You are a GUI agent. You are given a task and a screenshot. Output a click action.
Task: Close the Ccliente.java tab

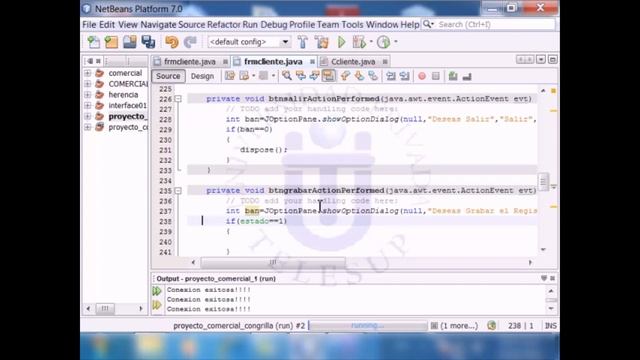(385, 62)
